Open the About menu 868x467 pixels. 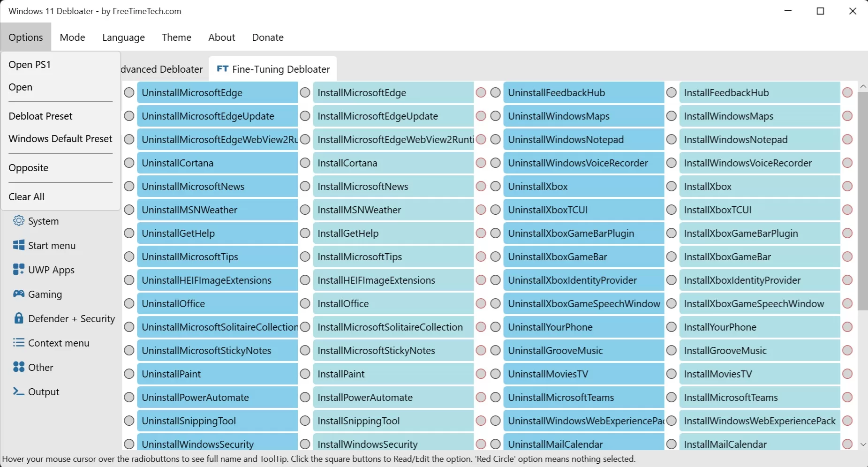coord(221,37)
